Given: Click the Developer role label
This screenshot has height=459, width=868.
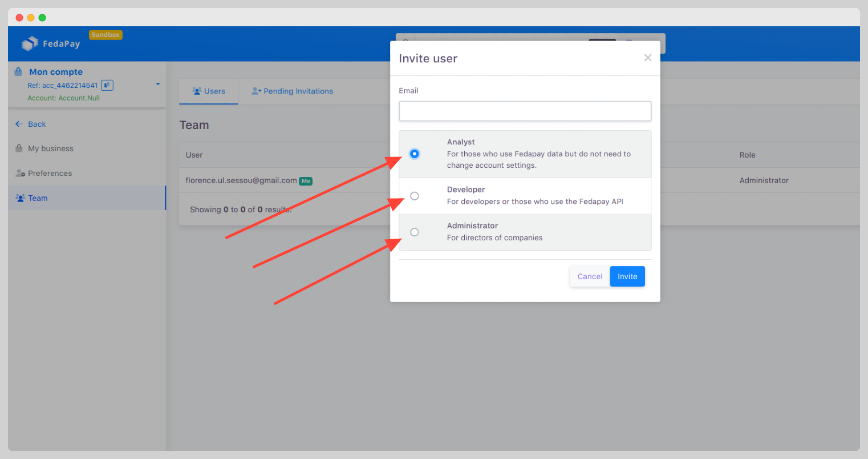Looking at the screenshot, I should 466,190.
